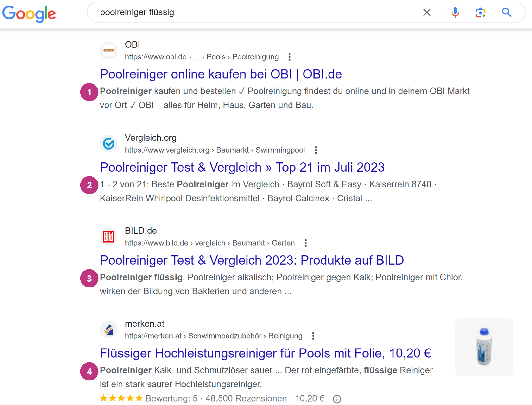Image resolution: width=532 pixels, height=405 pixels.
Task: Open the OBI favicon
Action: 108,50
